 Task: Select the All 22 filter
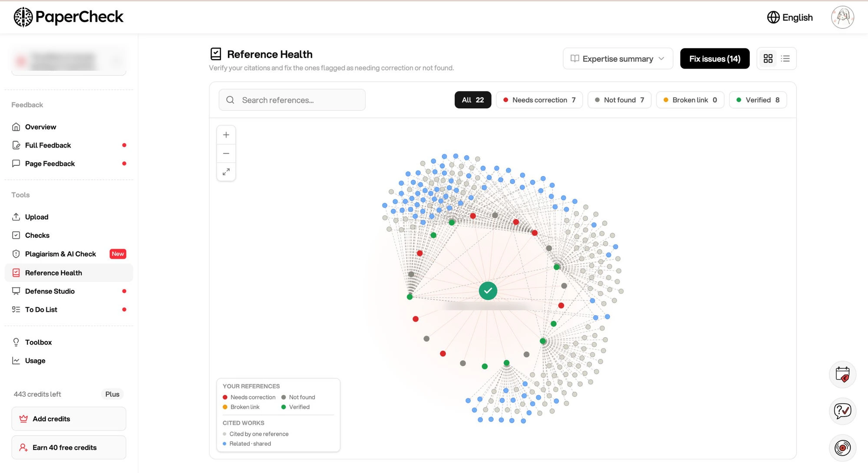coord(472,100)
